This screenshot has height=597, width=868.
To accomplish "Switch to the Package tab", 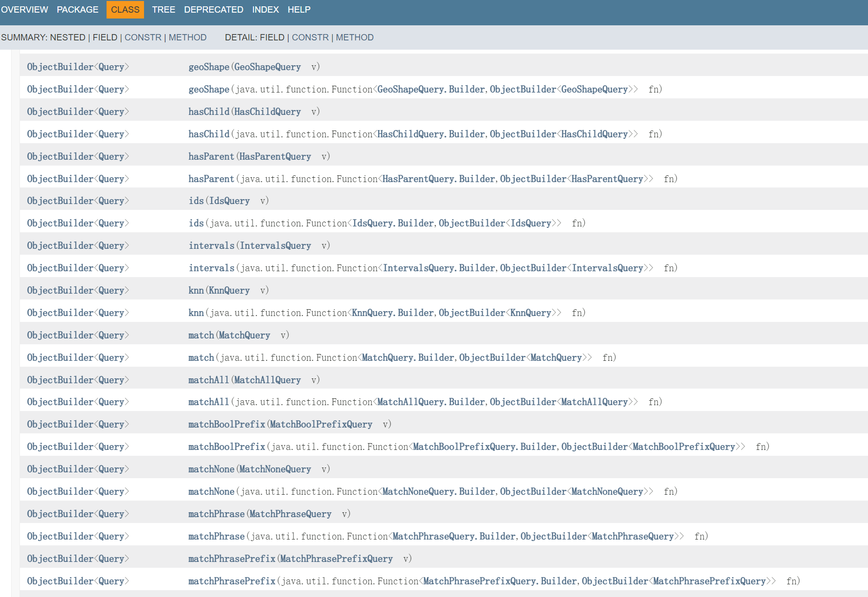I will 77,10.
